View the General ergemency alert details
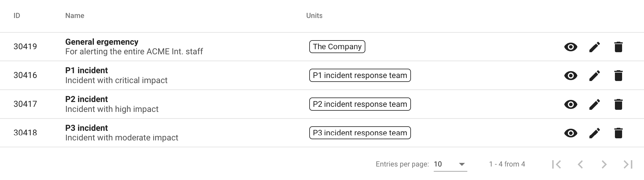The height and width of the screenshot is (180, 644). tap(571, 47)
